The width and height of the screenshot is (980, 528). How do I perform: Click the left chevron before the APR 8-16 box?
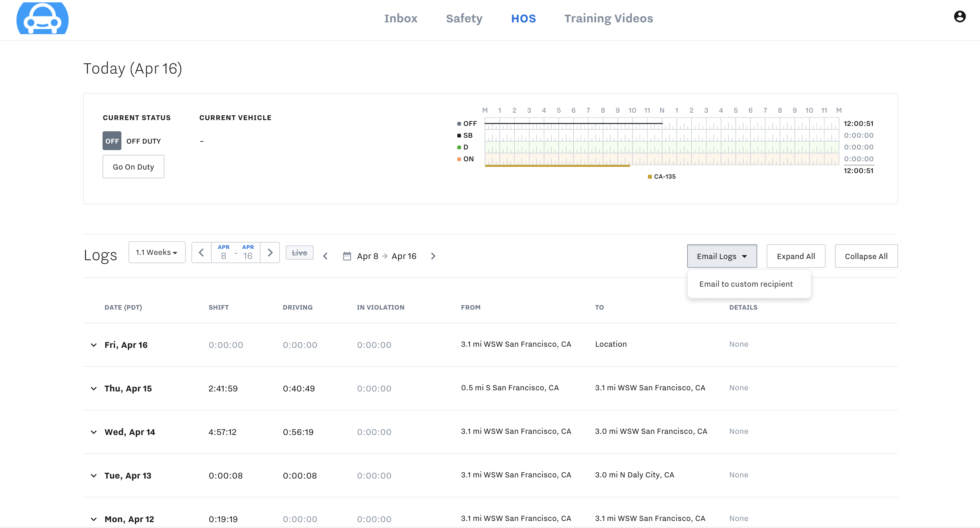pos(202,252)
